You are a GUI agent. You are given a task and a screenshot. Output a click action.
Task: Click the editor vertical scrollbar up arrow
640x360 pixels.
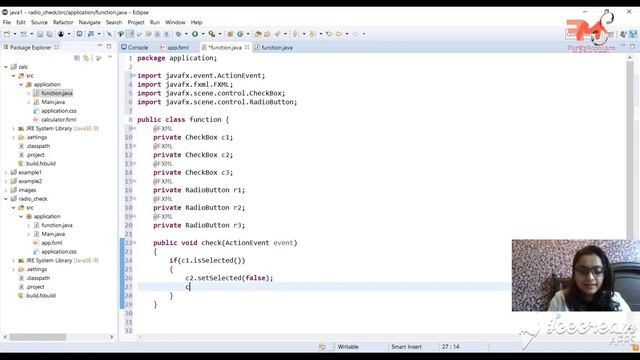[630, 58]
